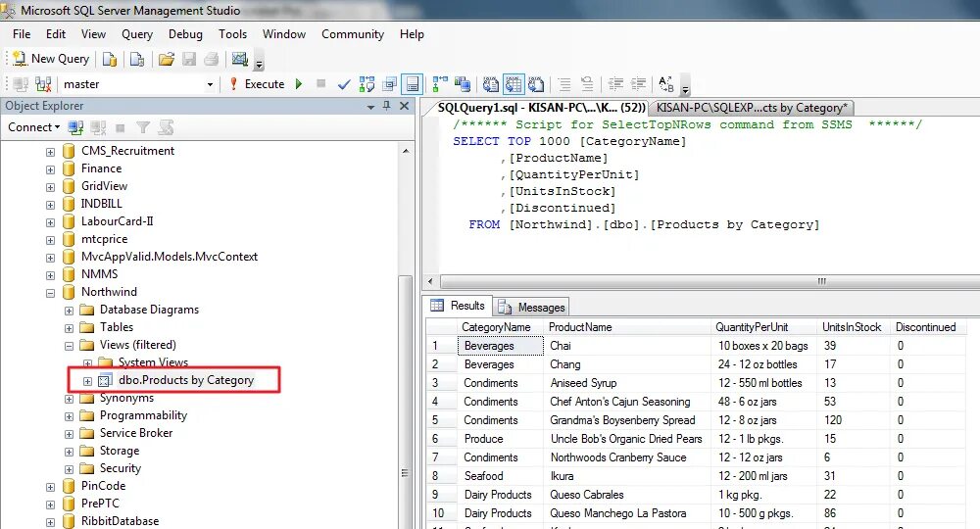Open the File menu
This screenshot has height=529, width=980.
tap(22, 34)
